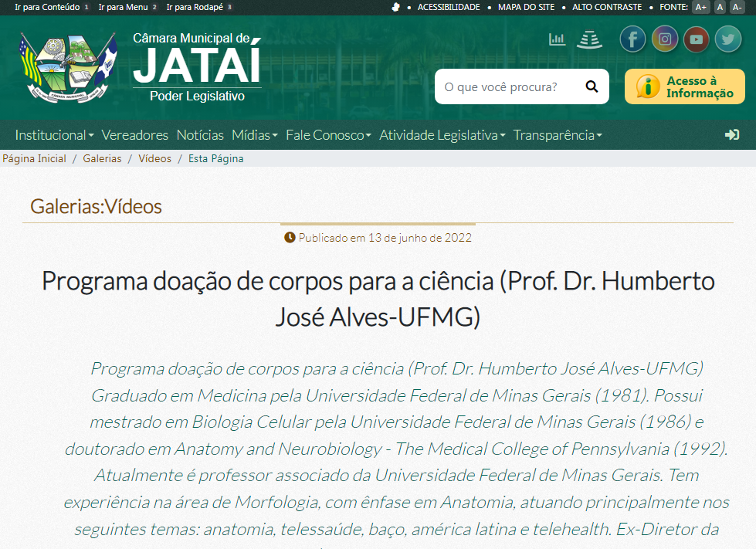The width and height of the screenshot is (756, 549).
Task: Open the Transparência dropdown menu
Action: click(557, 135)
